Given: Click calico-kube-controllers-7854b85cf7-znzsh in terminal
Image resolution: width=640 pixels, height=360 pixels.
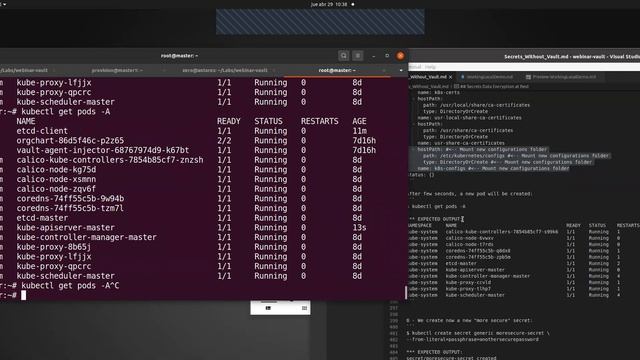Looking at the screenshot, I should click(110, 160).
